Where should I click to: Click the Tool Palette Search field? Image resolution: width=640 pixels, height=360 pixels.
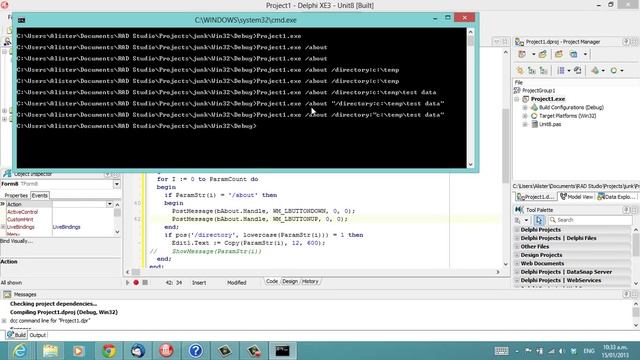589,220
